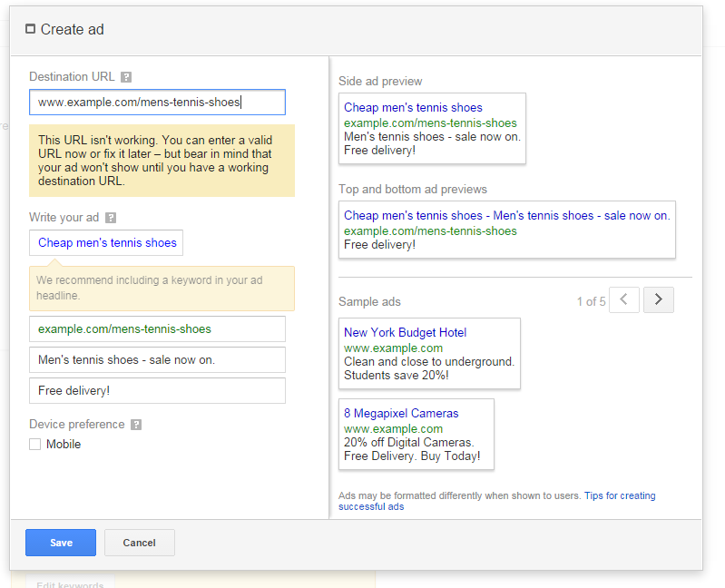The width and height of the screenshot is (725, 588).
Task: Click help icon beside Destination URL
Action: pos(126,77)
